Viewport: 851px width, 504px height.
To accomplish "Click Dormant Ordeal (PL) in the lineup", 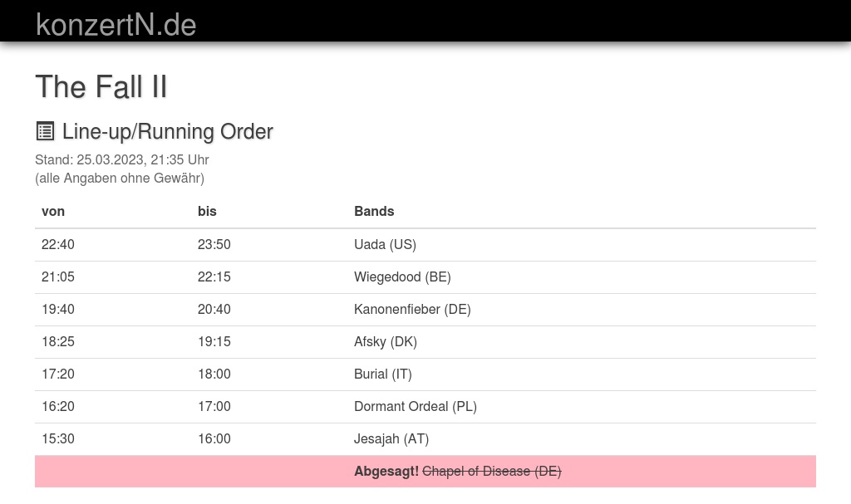I will [416, 406].
